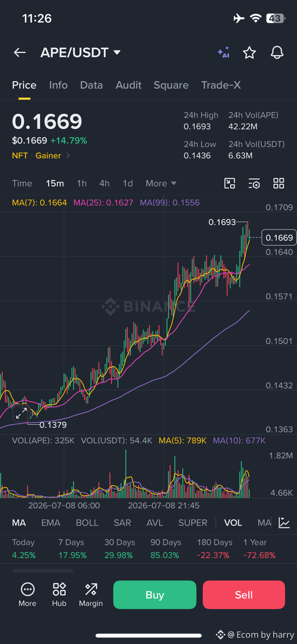Tap the red Sell button
Screen dimensions: 297x644
coord(244,595)
